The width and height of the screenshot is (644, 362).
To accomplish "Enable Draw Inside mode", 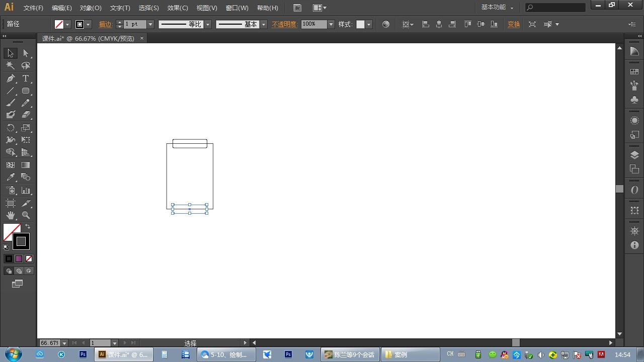I will [29, 271].
